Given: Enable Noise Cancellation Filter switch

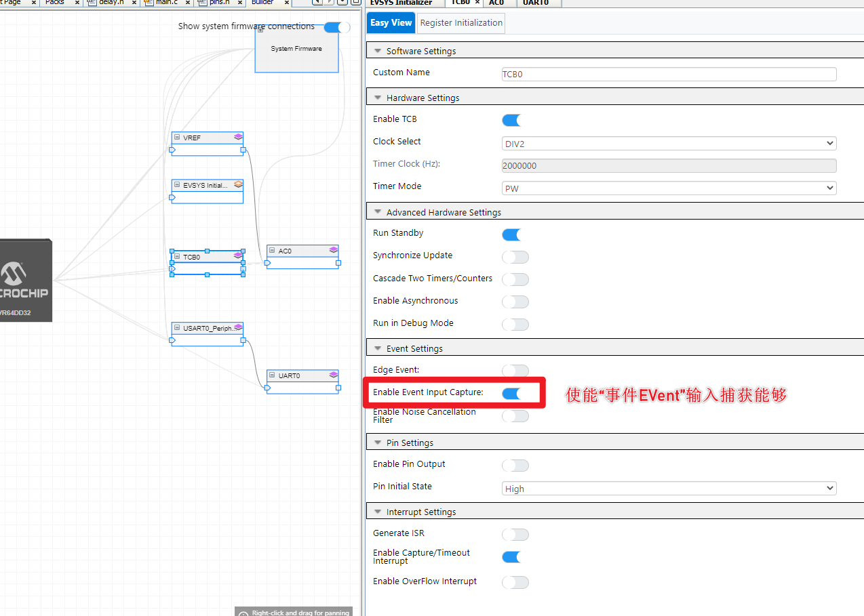Looking at the screenshot, I should [515, 415].
